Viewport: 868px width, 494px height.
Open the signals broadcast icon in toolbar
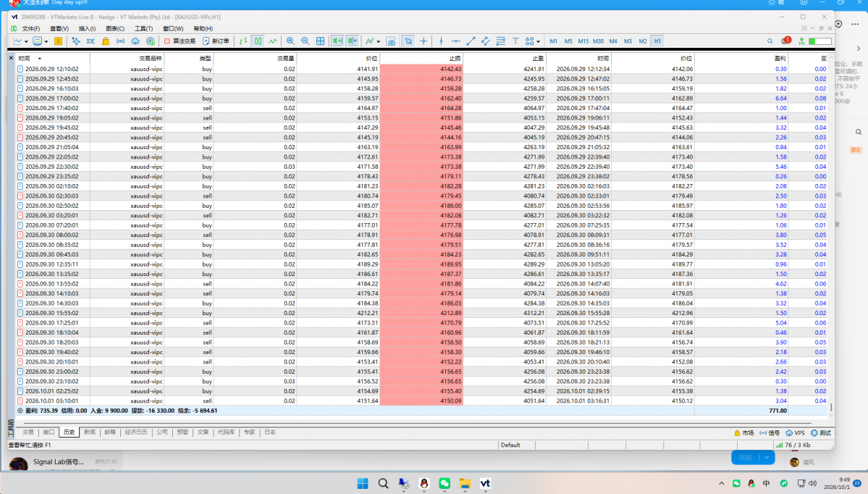coord(120,41)
